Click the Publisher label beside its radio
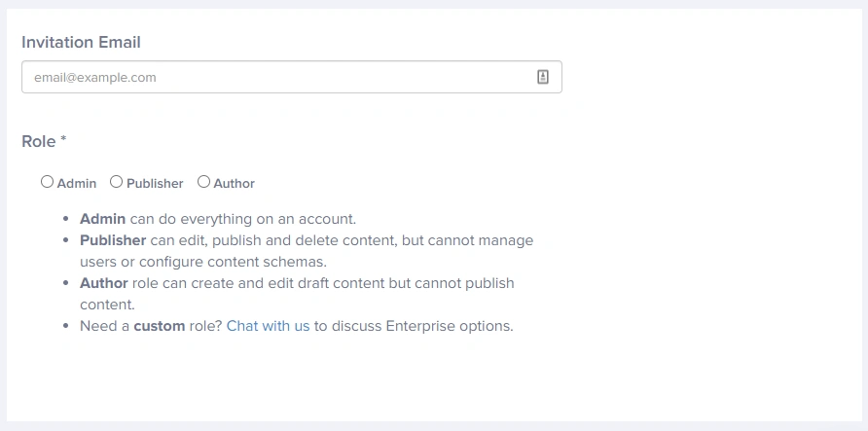Viewport: 868px width, 431px height. point(155,183)
